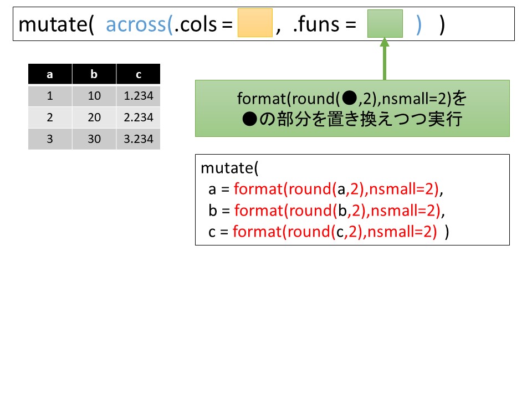Click table header cell "b"
This screenshot has width=532, height=399.
tap(94, 74)
